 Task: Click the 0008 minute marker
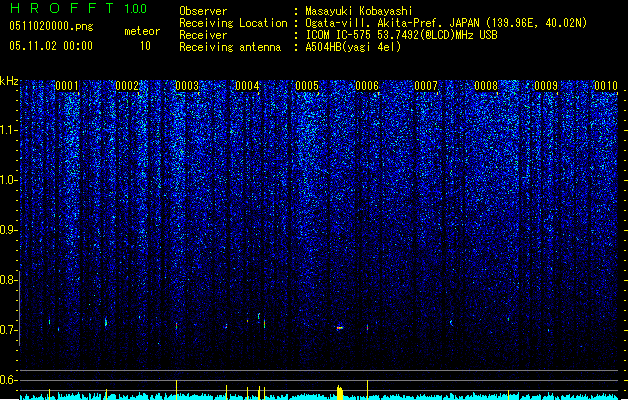coord(486,86)
